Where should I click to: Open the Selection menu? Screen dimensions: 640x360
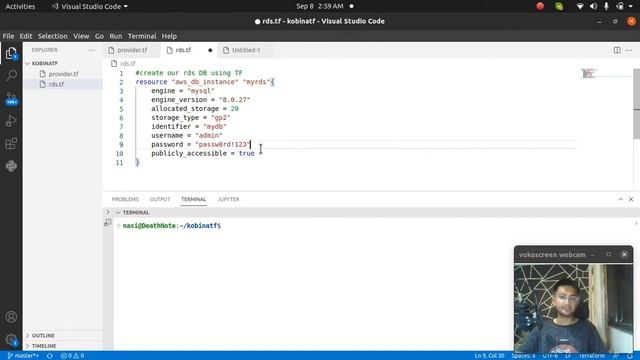click(52, 36)
